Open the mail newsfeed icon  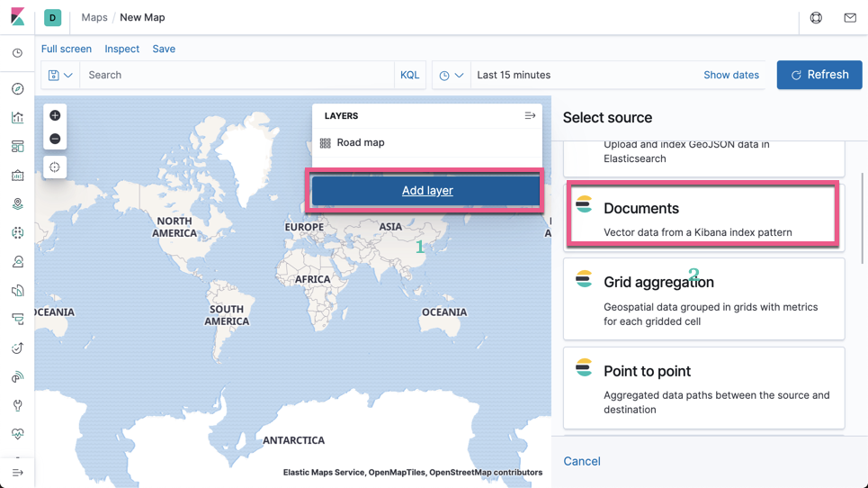click(x=850, y=18)
